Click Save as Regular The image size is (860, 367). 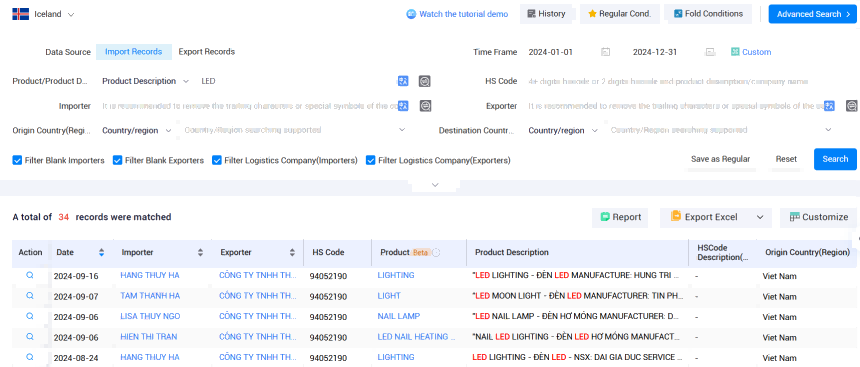point(720,159)
